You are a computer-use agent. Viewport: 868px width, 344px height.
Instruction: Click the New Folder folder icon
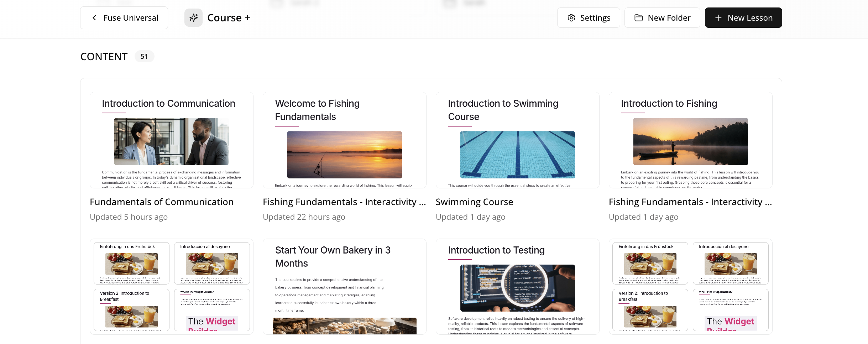(639, 18)
